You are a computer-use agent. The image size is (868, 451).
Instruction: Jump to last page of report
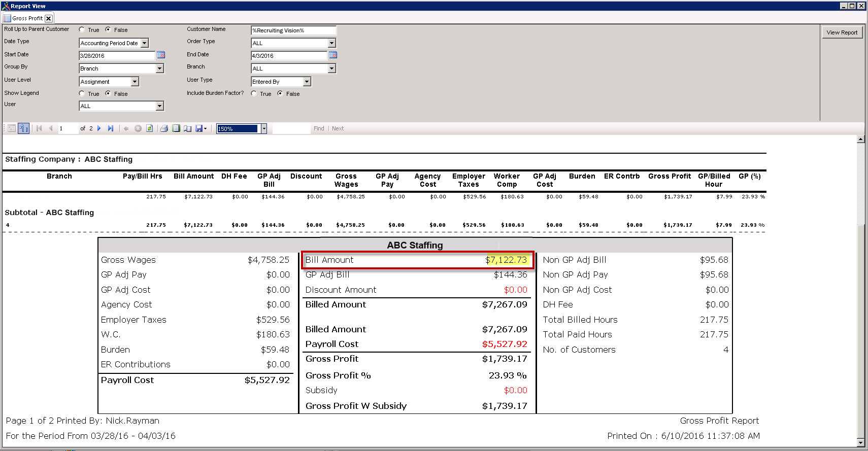pos(111,129)
